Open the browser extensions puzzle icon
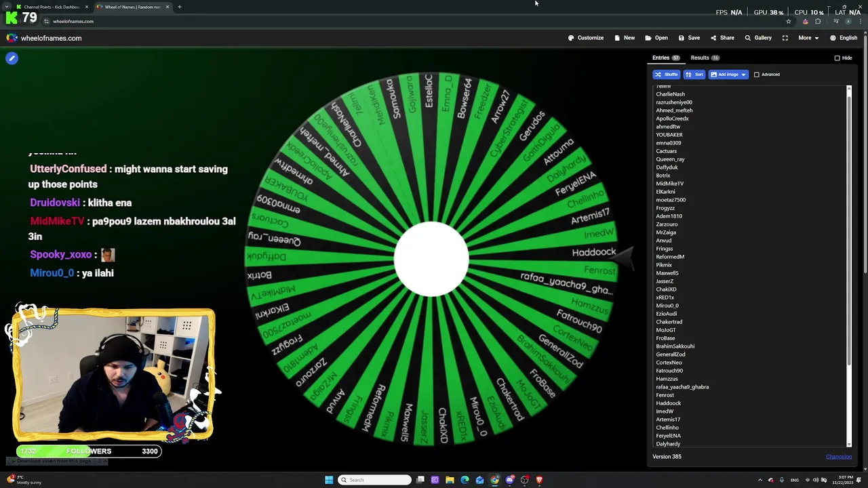Viewport: 868px width, 488px height. [818, 21]
